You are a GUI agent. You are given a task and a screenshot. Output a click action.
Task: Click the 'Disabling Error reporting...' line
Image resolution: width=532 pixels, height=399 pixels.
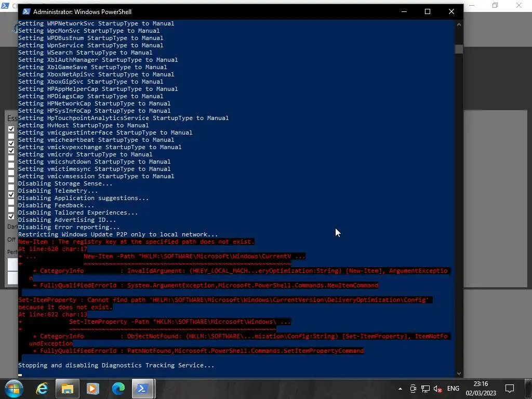(x=69, y=228)
